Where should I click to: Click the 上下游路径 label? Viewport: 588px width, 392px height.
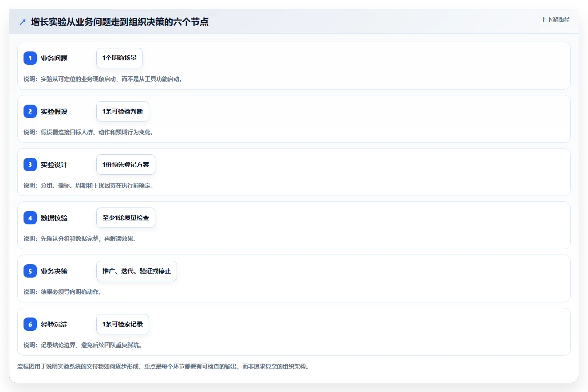coord(555,20)
